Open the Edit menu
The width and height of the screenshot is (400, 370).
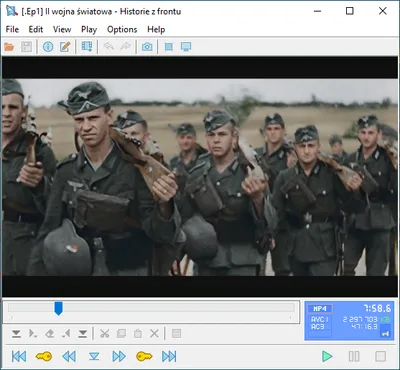pos(36,30)
